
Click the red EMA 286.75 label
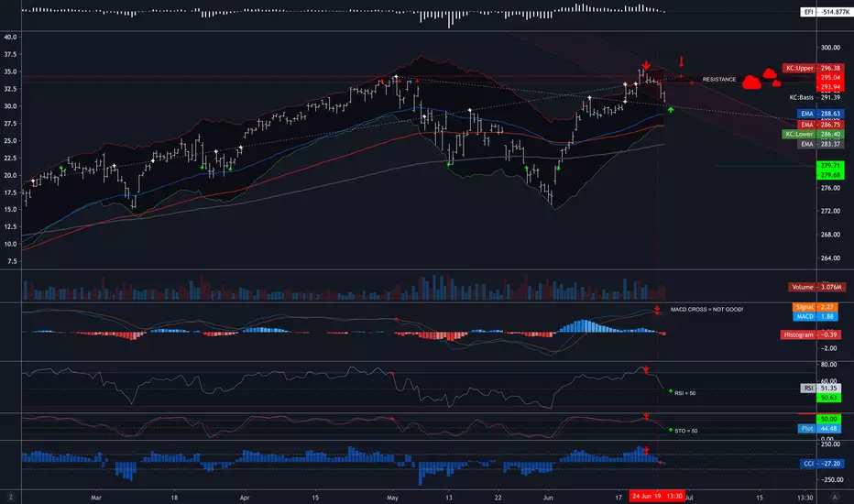tap(819, 125)
